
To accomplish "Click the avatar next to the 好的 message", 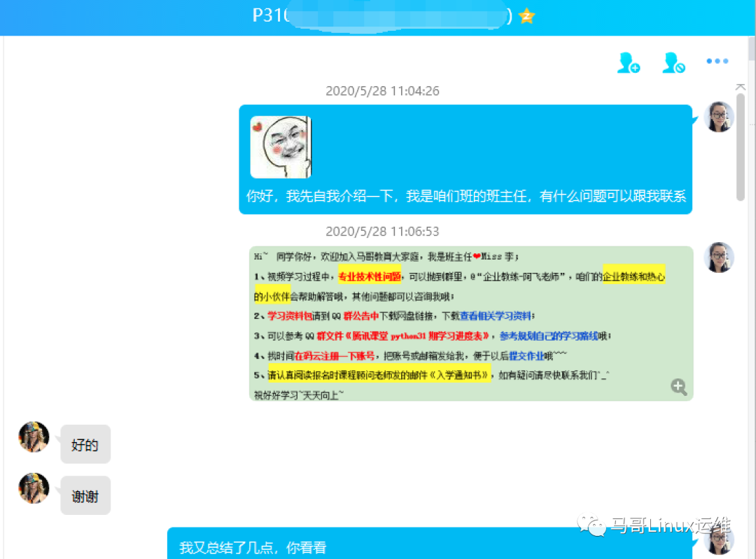I will point(33,437).
